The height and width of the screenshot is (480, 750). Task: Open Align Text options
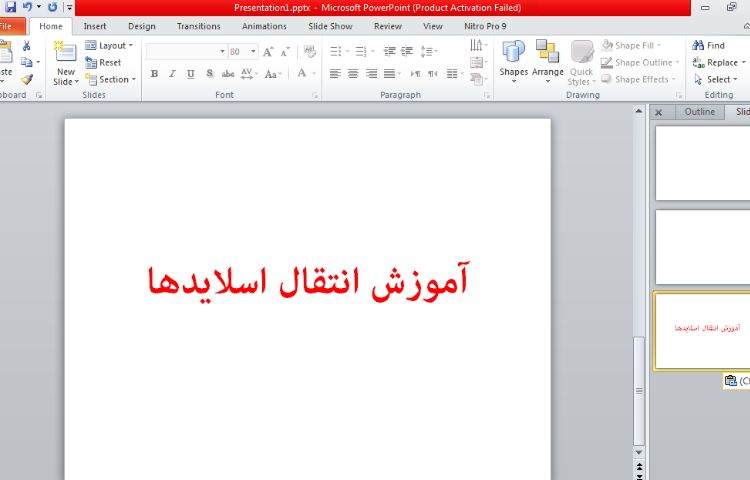[478, 62]
